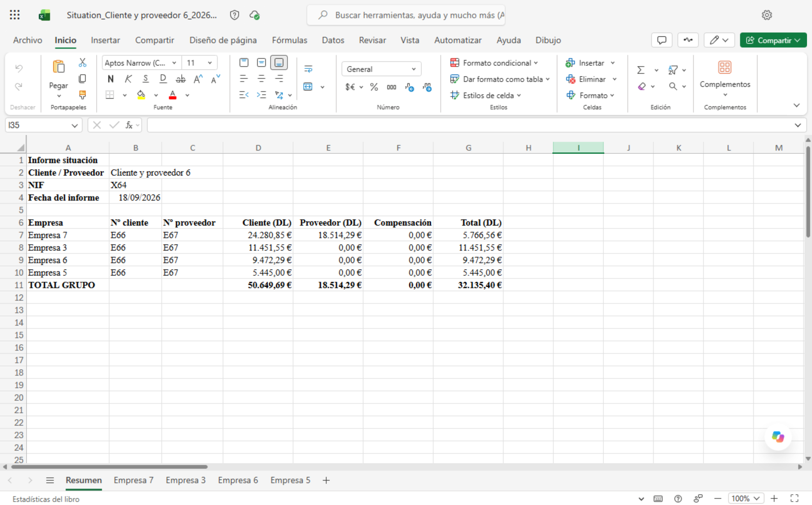Viewport: 812px width, 505px height.
Task: Switch to the Fórmulas tab
Action: [290, 40]
